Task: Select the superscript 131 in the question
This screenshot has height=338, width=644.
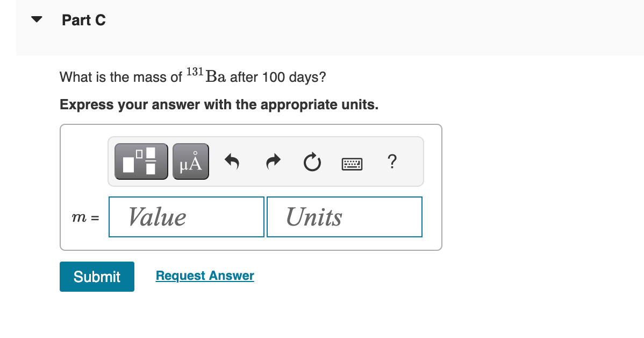Action: [x=194, y=71]
